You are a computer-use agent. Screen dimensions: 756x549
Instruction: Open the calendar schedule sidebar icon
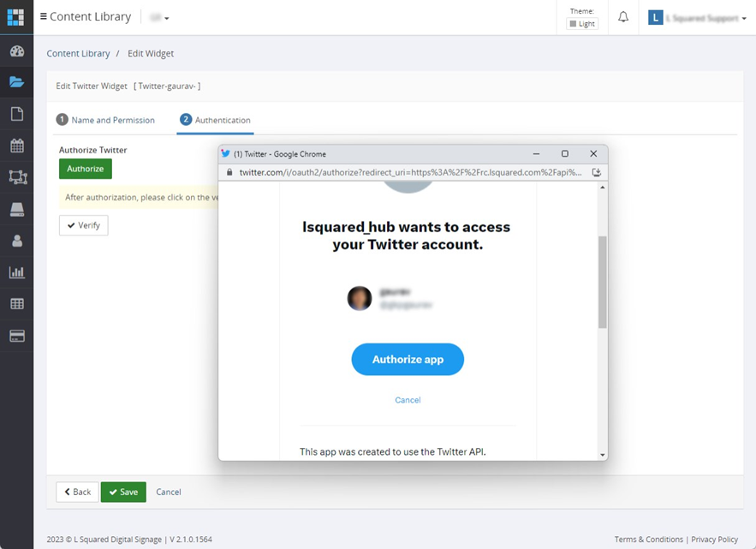pos(17,146)
